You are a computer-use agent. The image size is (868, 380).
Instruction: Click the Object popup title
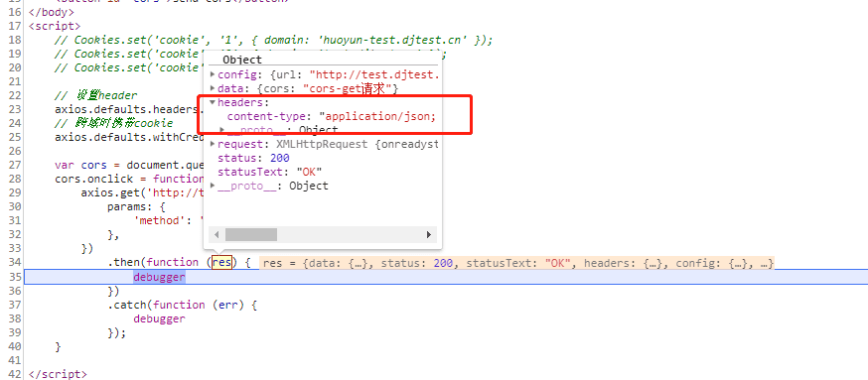(242, 60)
